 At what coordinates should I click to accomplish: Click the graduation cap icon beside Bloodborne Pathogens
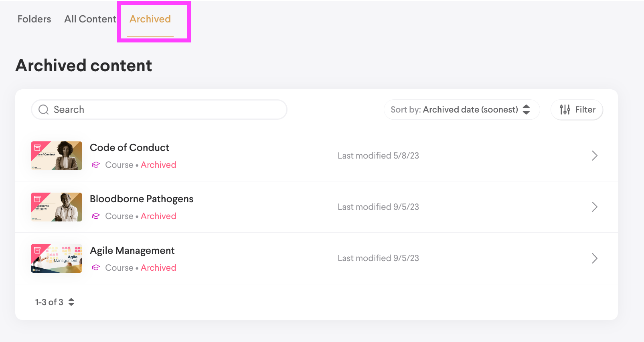(96, 216)
